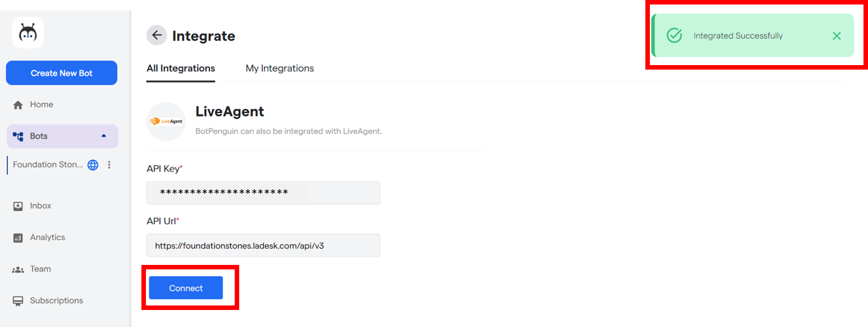Focus the API Key field
This screenshot has height=327, width=868.
[x=263, y=193]
